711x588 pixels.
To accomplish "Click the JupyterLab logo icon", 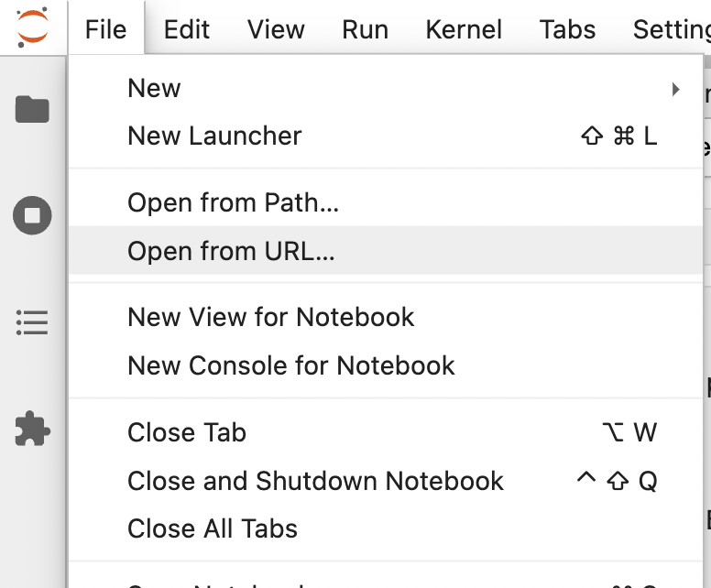I will [x=32, y=27].
